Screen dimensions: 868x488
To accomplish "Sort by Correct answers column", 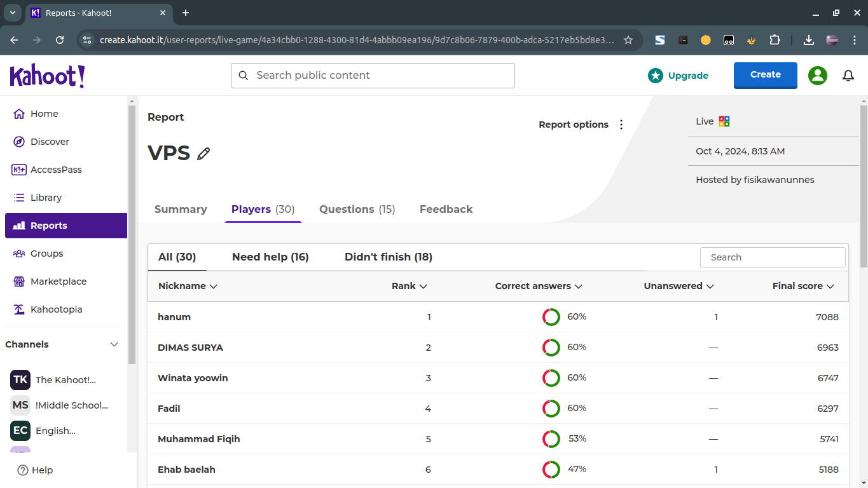I will (x=539, y=286).
